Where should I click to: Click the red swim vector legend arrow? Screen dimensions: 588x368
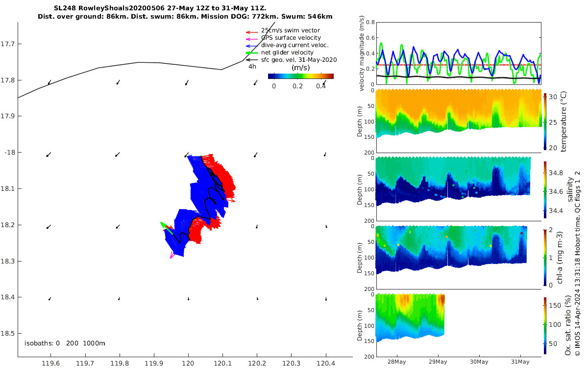pos(251,32)
